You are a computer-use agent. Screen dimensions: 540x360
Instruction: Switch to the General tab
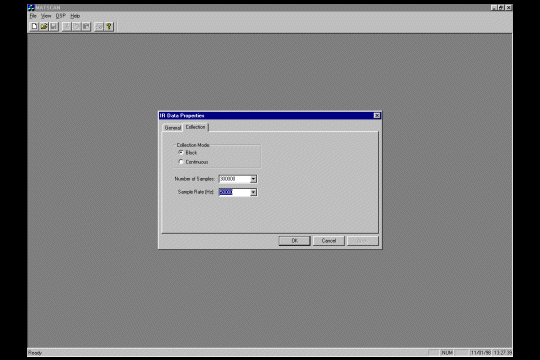pyautogui.click(x=173, y=128)
